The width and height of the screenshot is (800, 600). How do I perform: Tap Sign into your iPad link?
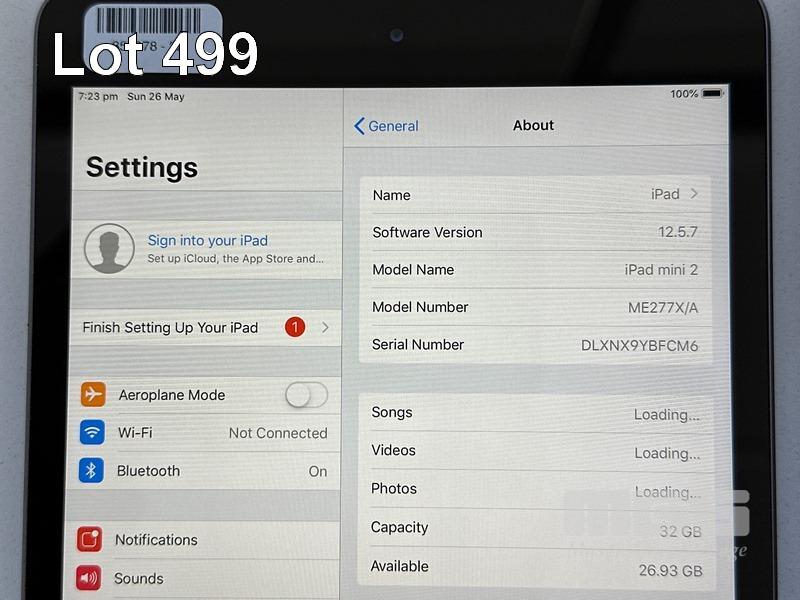pyautogui.click(x=208, y=240)
